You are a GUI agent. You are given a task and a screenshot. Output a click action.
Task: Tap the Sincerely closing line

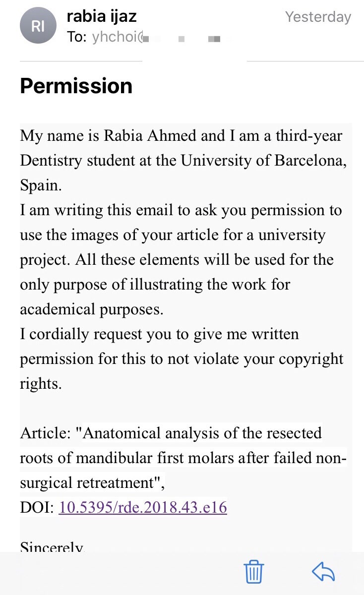coord(52,546)
